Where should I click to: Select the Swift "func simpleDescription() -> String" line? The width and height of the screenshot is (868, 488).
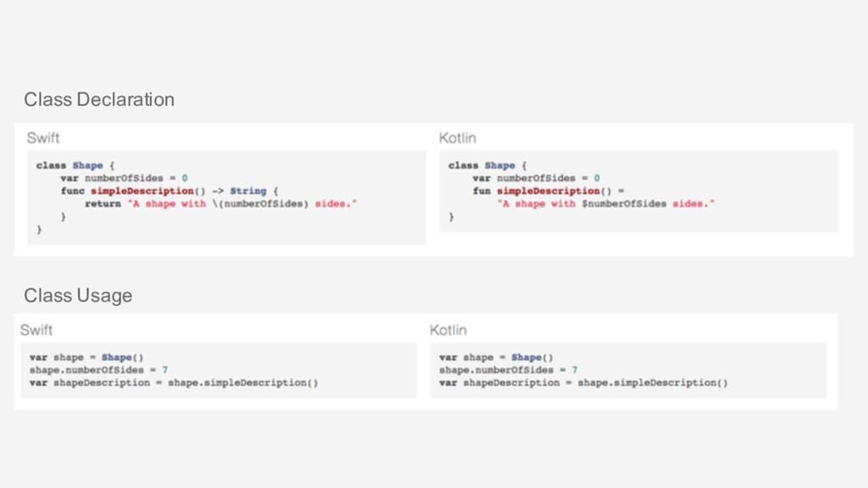(x=170, y=191)
